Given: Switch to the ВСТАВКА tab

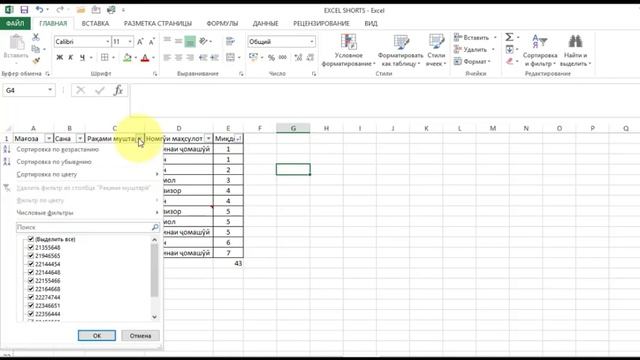Looking at the screenshot, I should tap(95, 23).
